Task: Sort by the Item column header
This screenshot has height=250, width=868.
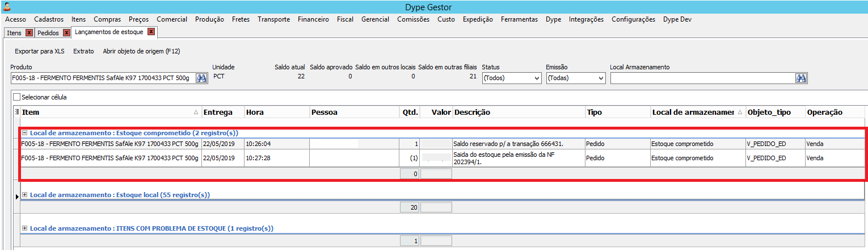Action: click(111, 112)
